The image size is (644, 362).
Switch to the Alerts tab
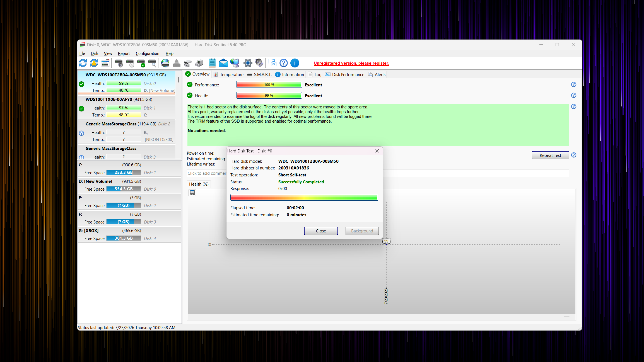point(377,75)
